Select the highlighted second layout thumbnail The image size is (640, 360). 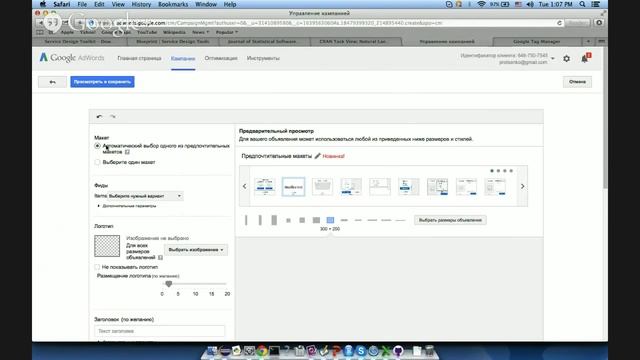coord(293,187)
